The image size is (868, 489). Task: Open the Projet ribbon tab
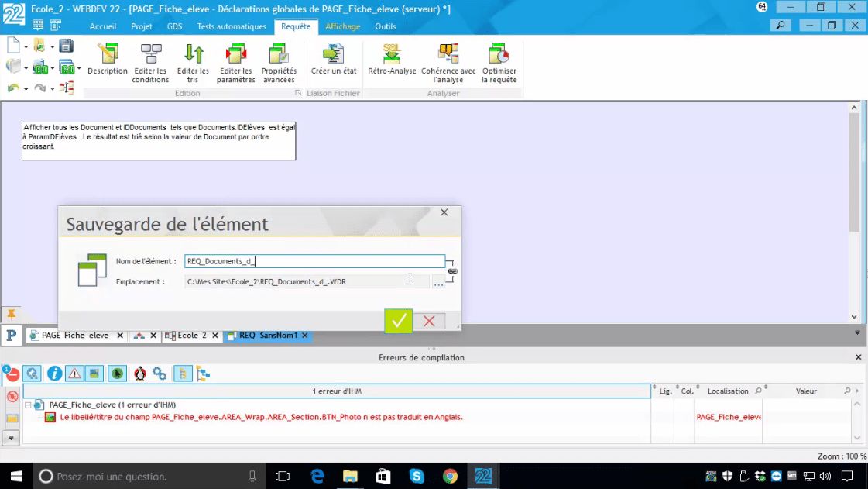(142, 26)
